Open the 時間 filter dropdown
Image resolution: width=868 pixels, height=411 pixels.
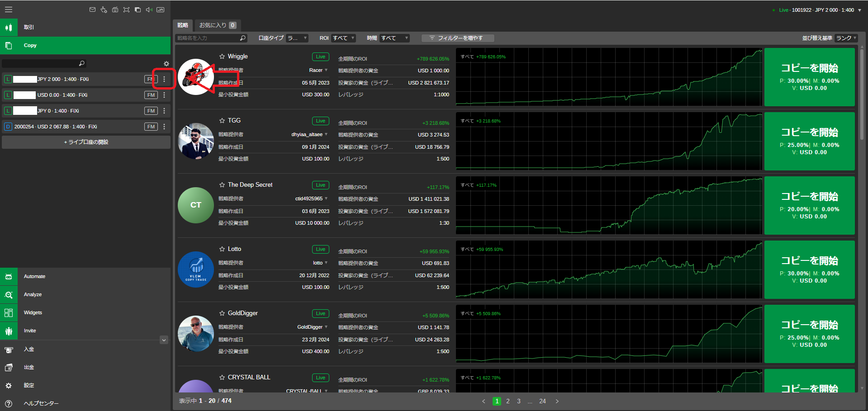pos(394,38)
